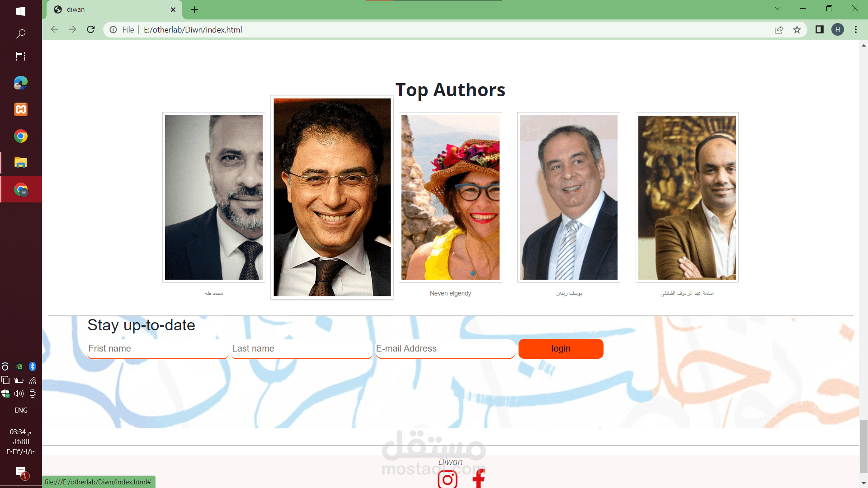Click the Neven elgendy author photo
Screen dimensions: 868x488
pyautogui.click(x=451, y=197)
